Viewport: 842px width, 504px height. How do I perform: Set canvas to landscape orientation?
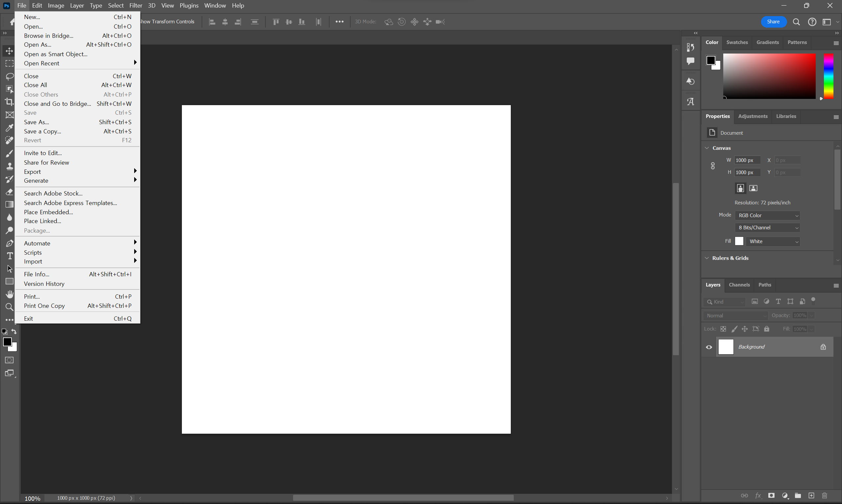[753, 188]
